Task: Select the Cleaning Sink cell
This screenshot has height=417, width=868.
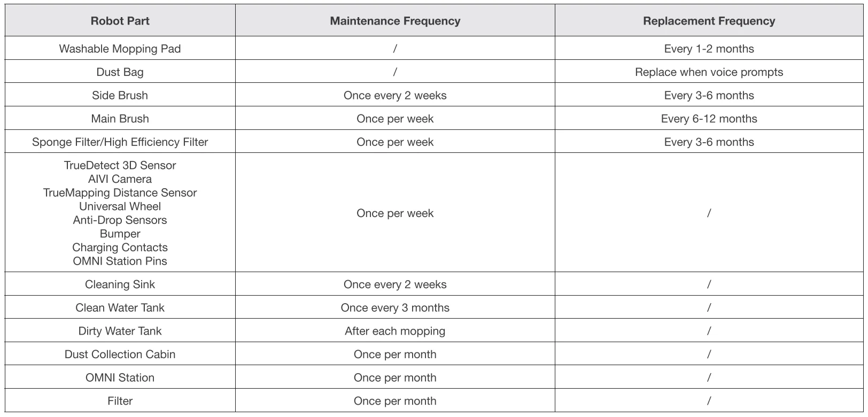Action: [x=120, y=284]
